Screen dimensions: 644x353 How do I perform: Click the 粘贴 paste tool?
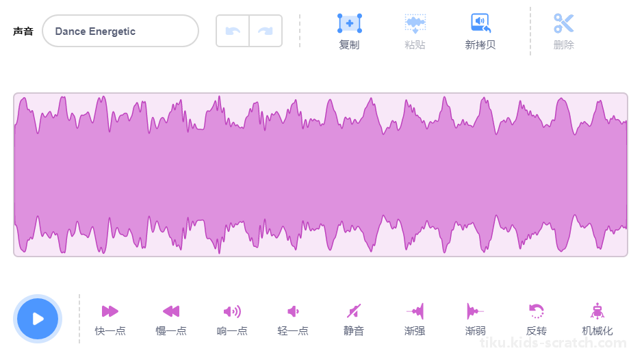pyautogui.click(x=415, y=23)
